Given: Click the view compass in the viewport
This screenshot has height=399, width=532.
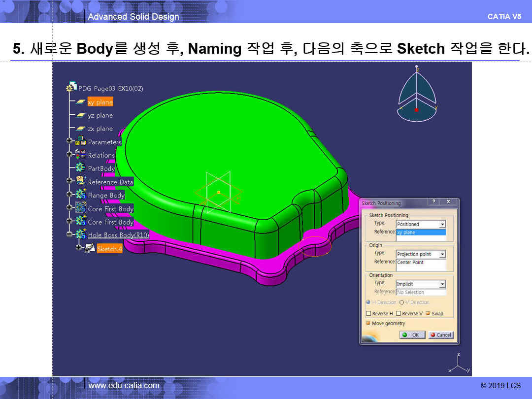Looking at the screenshot, I should click(x=417, y=97).
